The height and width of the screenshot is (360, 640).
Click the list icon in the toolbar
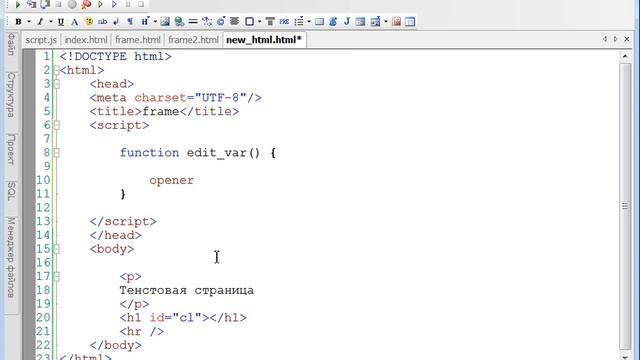299,22
